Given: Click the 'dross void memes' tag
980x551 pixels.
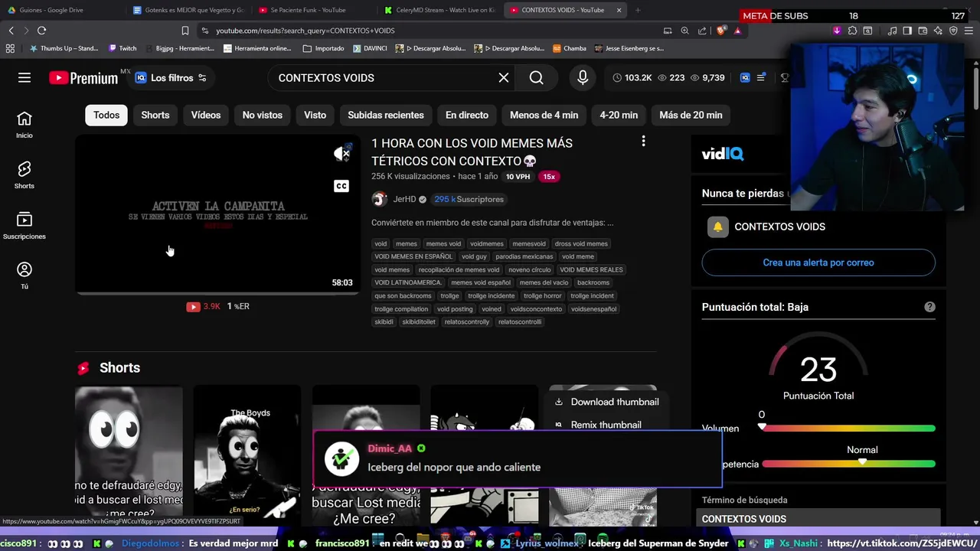Looking at the screenshot, I should coord(581,243).
